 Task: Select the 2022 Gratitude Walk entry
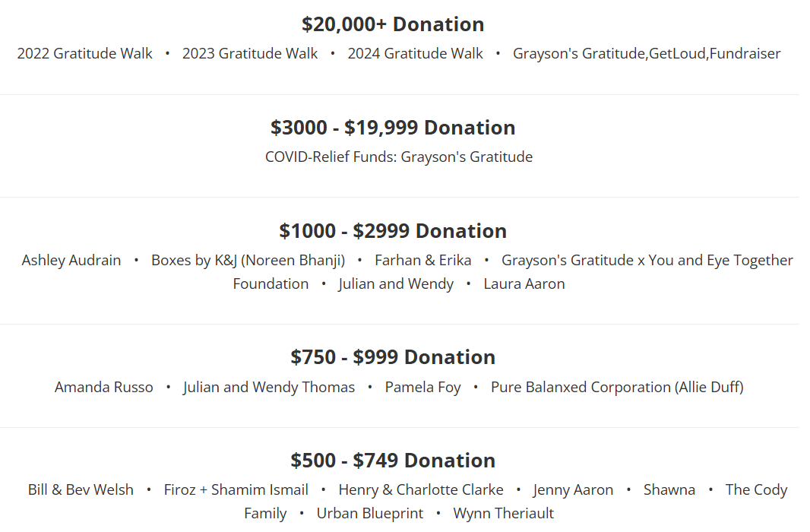point(84,53)
